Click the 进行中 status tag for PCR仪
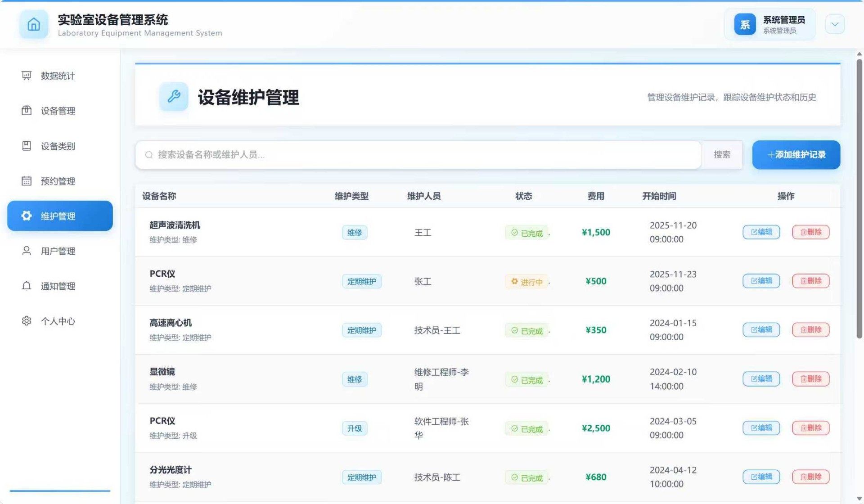The width and height of the screenshot is (864, 504). pos(526,282)
